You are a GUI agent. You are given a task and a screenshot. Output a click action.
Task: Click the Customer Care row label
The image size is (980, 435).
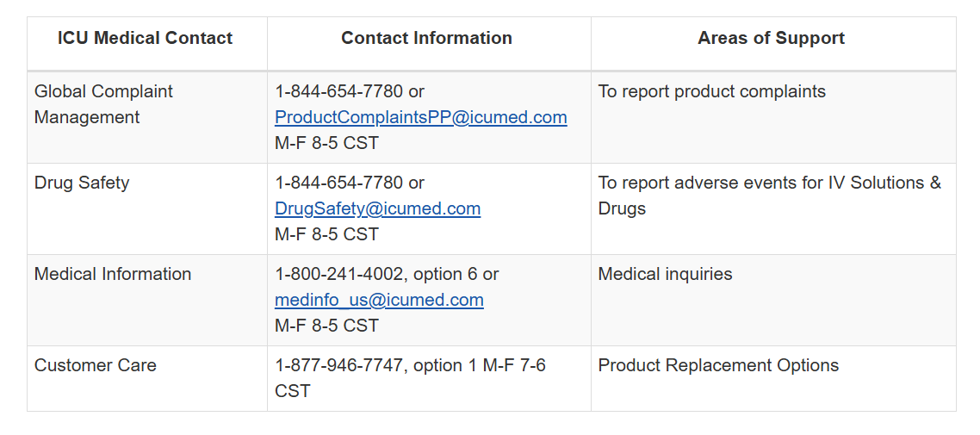coord(96,365)
